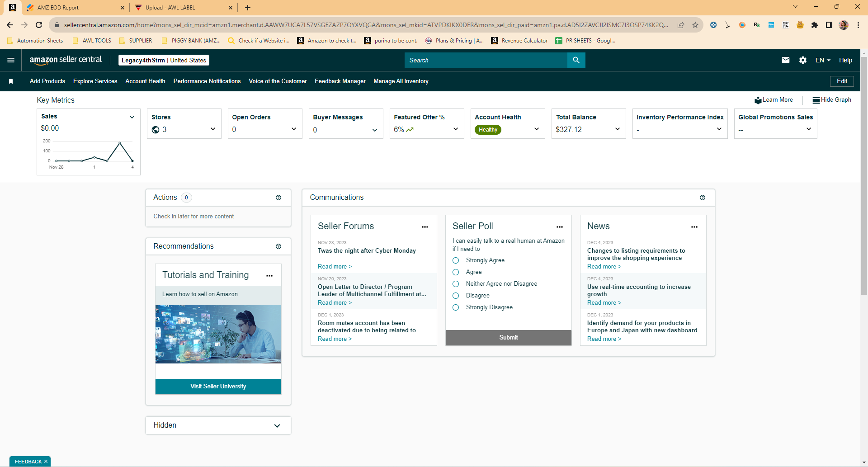Select Strongly Agree radio option
The image size is (868, 467).
click(x=456, y=260)
